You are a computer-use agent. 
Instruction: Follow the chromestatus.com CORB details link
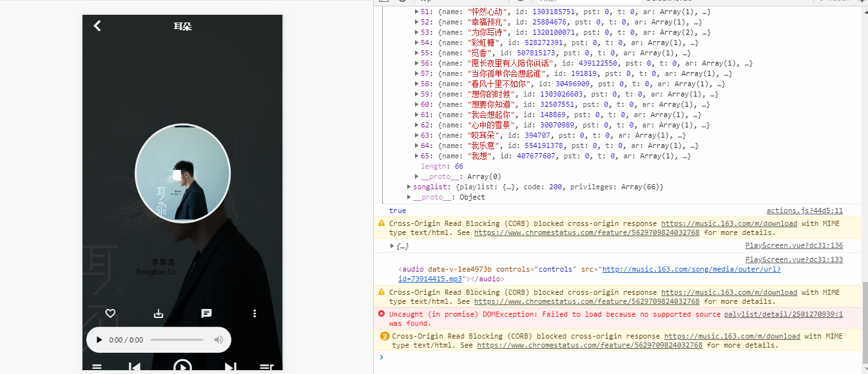click(586, 232)
